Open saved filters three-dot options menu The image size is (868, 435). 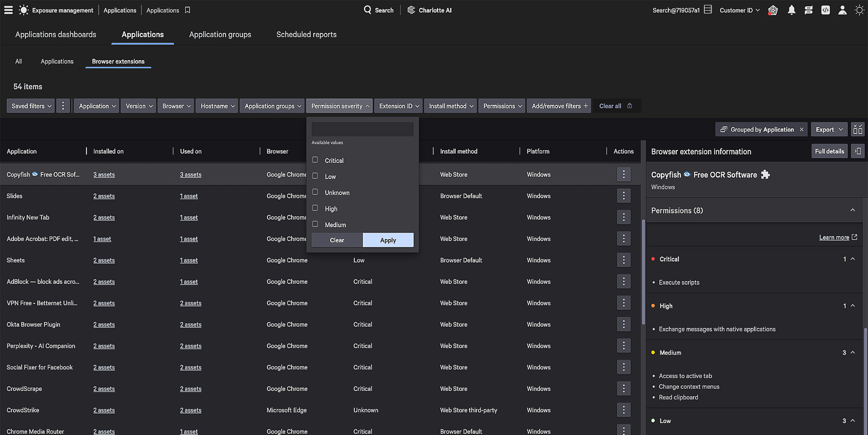[x=63, y=106]
